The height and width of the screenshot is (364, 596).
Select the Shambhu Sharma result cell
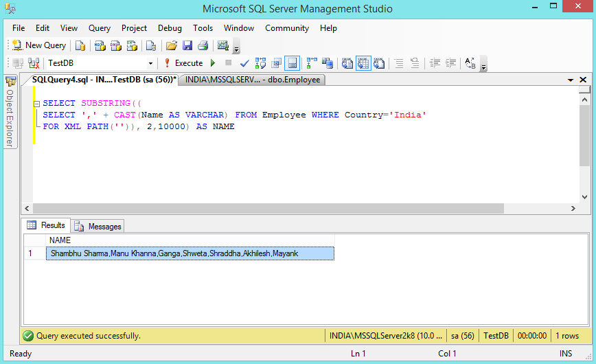[190, 253]
